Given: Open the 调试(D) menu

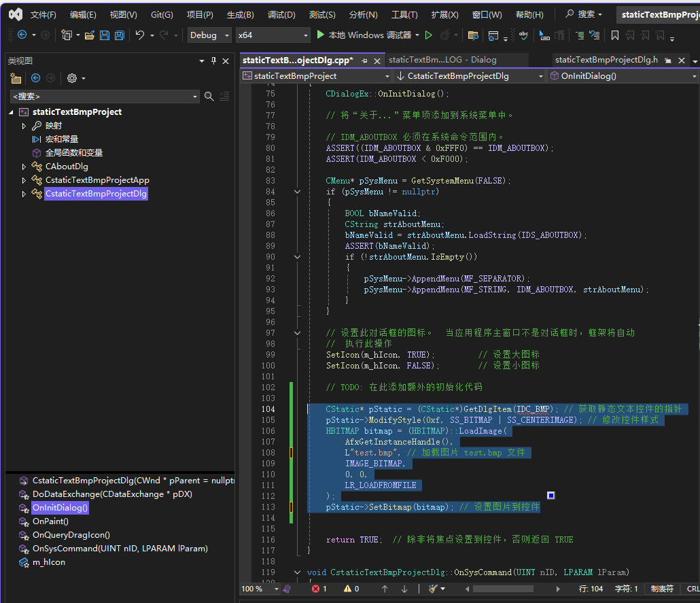Looking at the screenshot, I should (x=281, y=14).
